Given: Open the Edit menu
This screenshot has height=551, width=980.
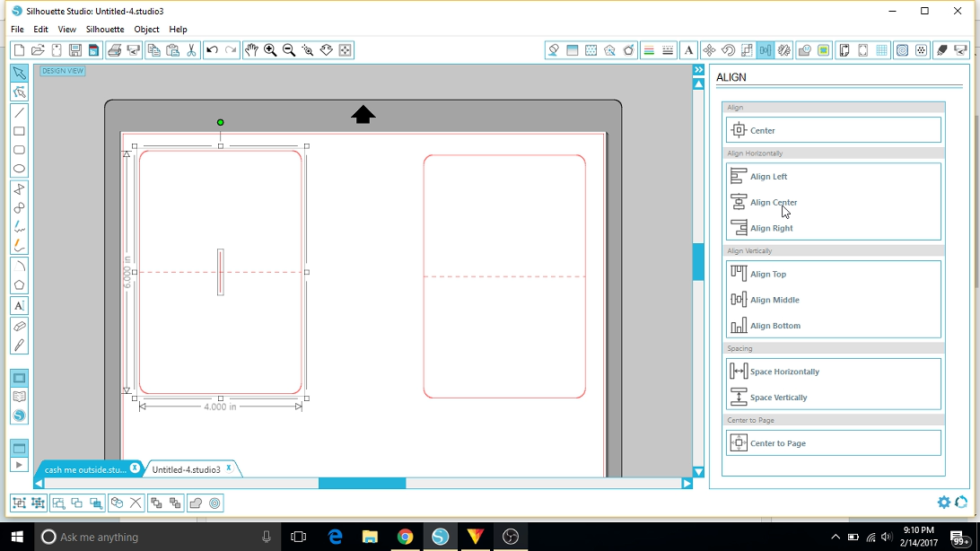Looking at the screenshot, I should point(40,30).
